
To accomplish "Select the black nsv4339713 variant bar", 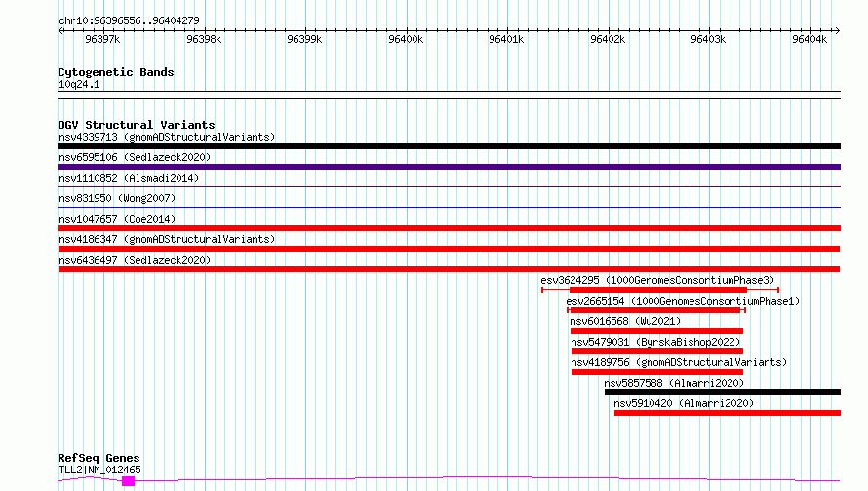I will pyautogui.click(x=449, y=146).
